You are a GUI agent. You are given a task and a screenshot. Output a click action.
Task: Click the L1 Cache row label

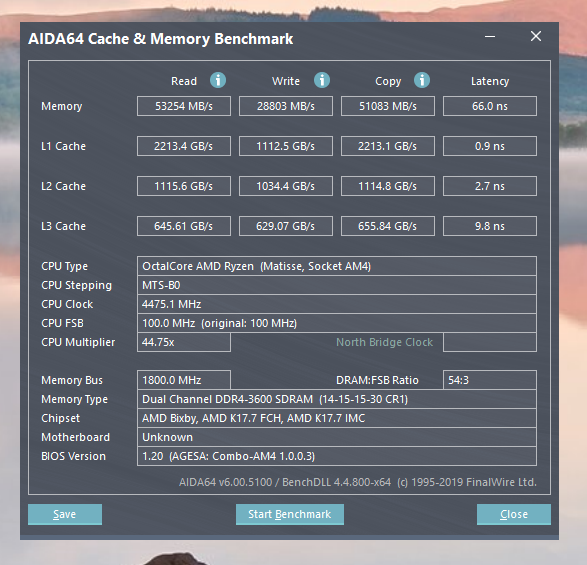63,146
